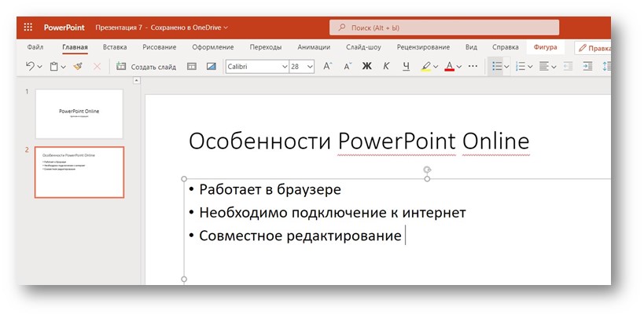Expand the Undo dropdown arrow
Image resolution: width=644 pixels, height=318 pixels.
pyautogui.click(x=40, y=67)
